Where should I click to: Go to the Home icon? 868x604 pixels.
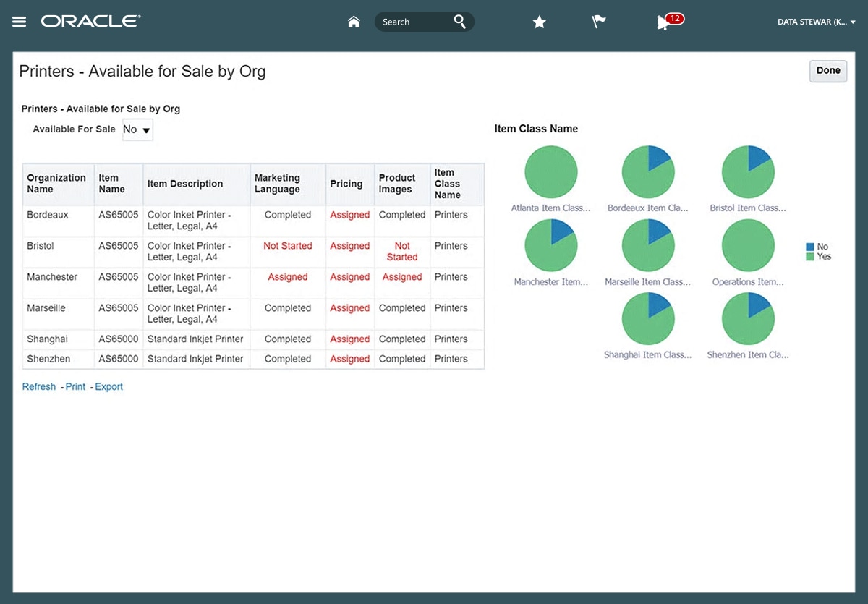click(354, 22)
